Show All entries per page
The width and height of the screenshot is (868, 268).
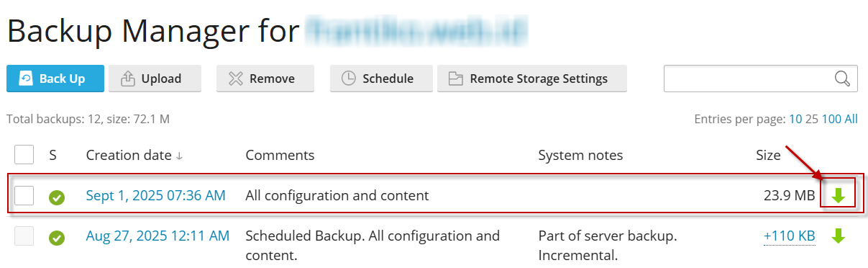tap(851, 119)
